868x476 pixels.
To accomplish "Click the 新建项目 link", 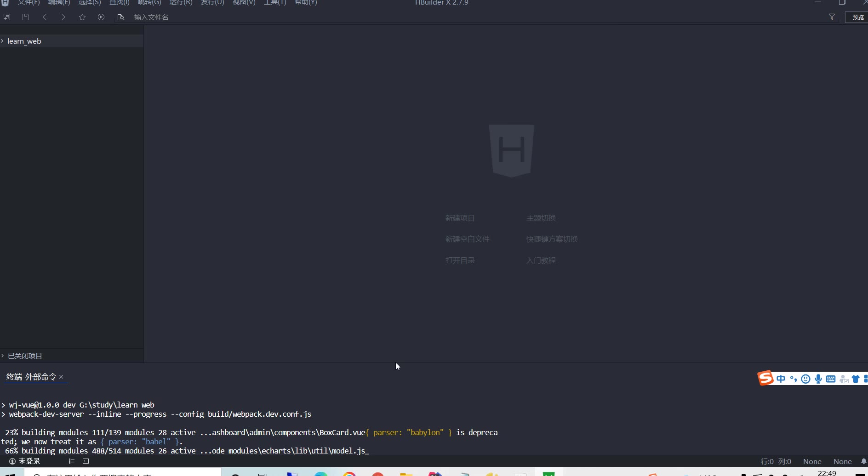I will pos(460,218).
